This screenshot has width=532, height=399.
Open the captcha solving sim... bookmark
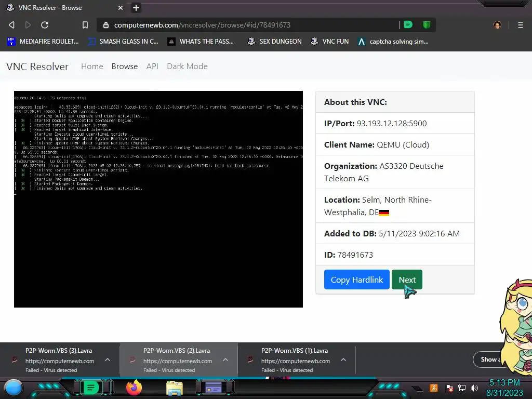click(x=393, y=42)
